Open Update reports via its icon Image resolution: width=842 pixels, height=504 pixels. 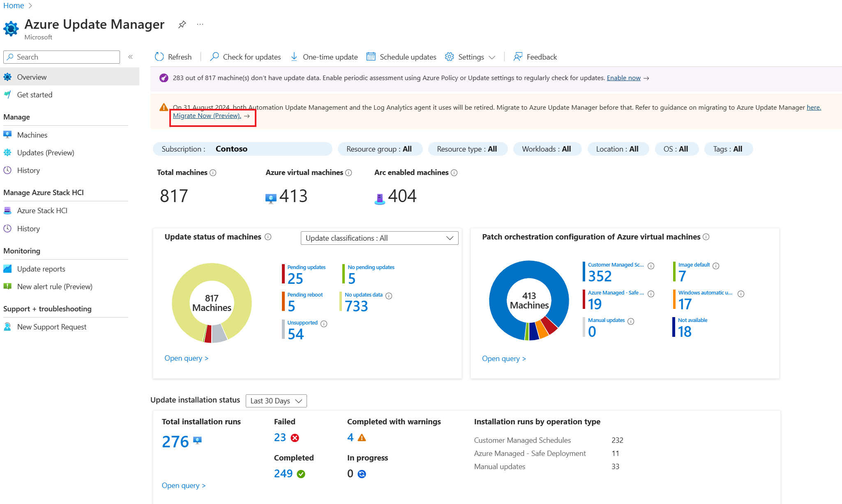(x=8, y=269)
